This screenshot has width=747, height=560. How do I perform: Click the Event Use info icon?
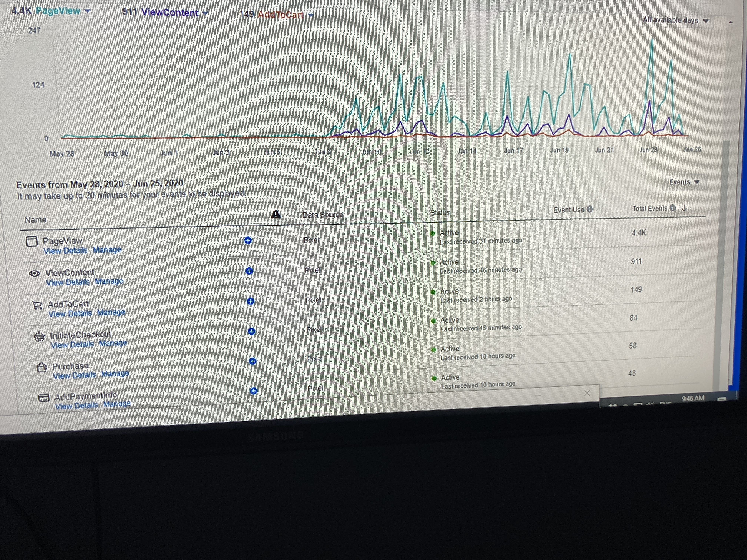(590, 209)
